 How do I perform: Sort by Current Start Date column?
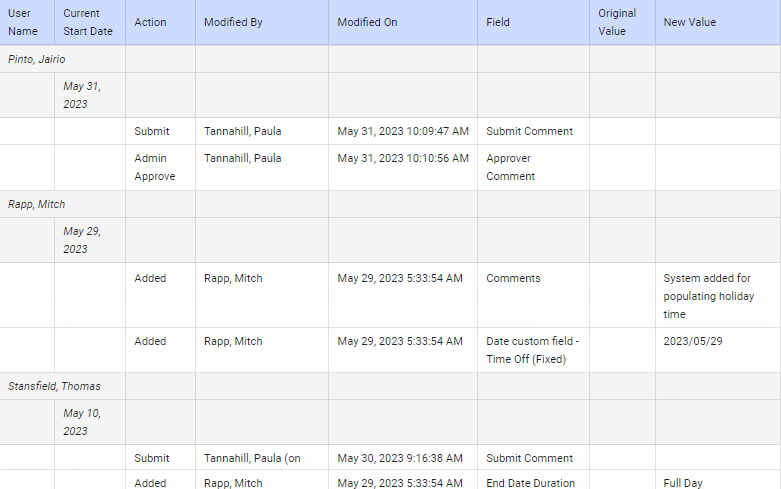pos(87,22)
